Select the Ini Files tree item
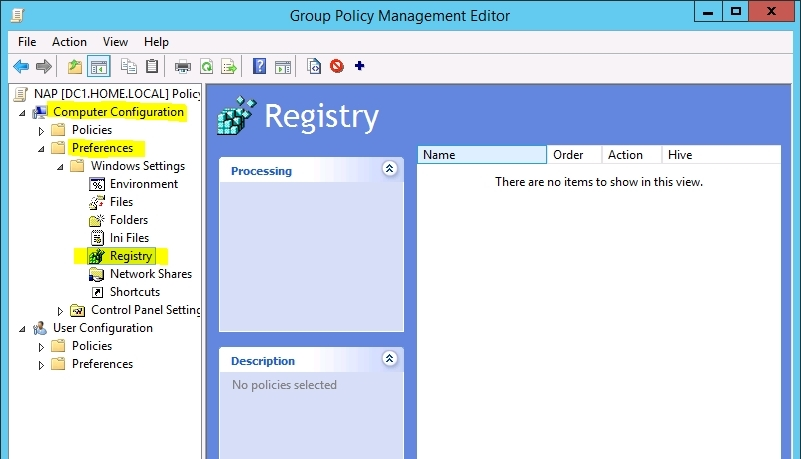The image size is (801, 459). point(129,238)
